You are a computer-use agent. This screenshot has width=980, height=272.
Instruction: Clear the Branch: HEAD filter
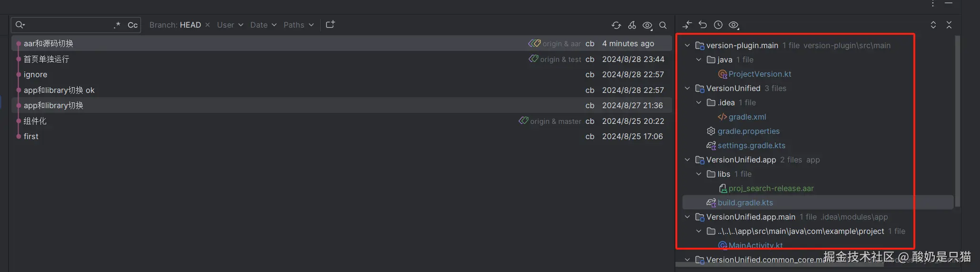click(x=208, y=25)
